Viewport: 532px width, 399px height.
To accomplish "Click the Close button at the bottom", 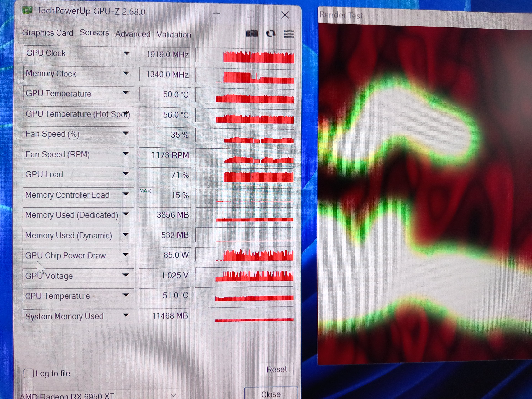I will point(271,394).
